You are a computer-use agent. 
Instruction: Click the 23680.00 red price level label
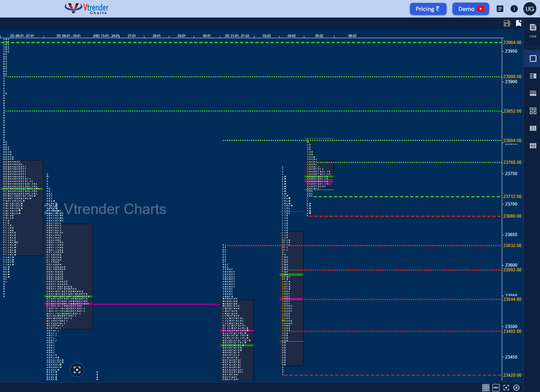[513, 216]
